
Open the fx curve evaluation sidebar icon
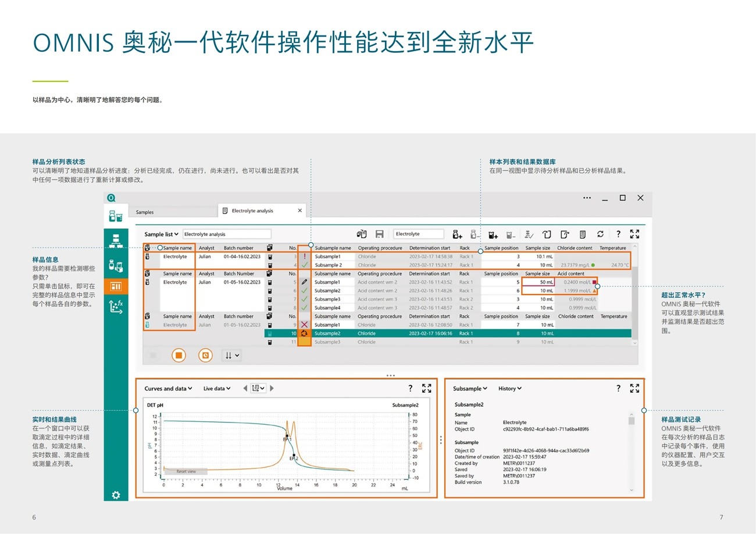click(x=116, y=306)
